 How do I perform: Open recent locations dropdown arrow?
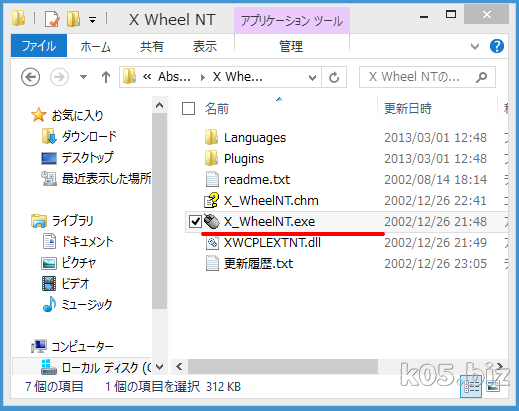tap(83, 77)
